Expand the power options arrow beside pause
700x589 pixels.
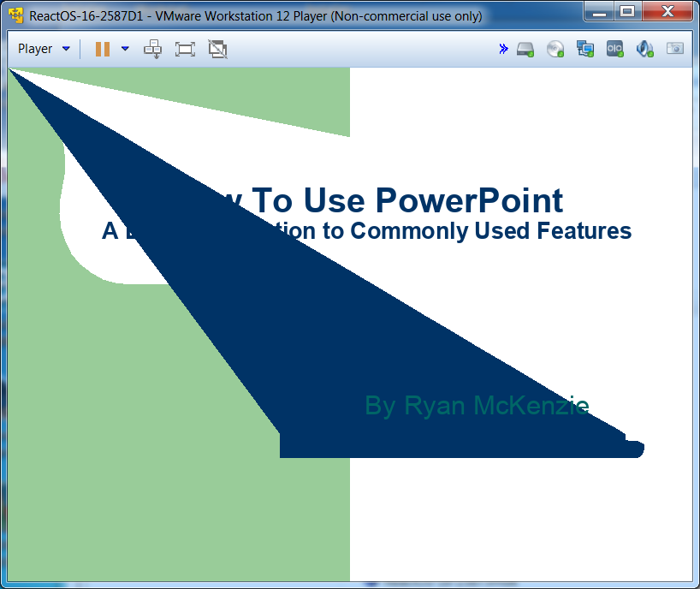tap(125, 49)
